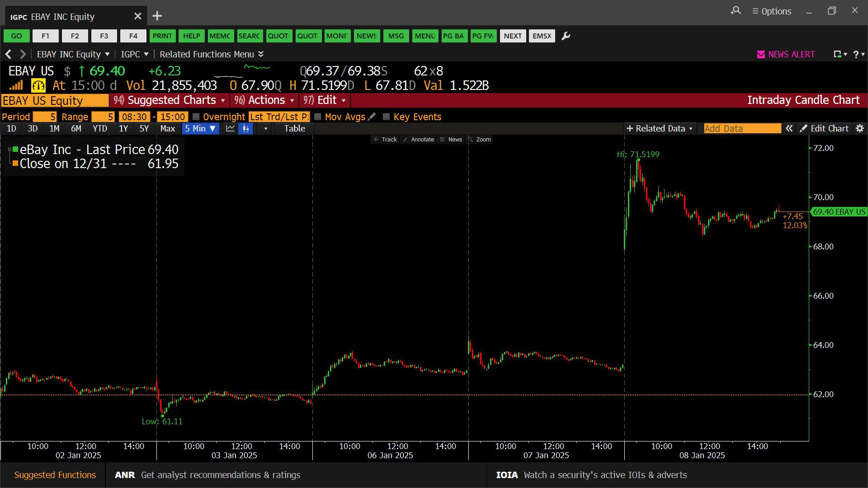
Task: Enable the Overnight checkbox
Action: click(x=196, y=117)
